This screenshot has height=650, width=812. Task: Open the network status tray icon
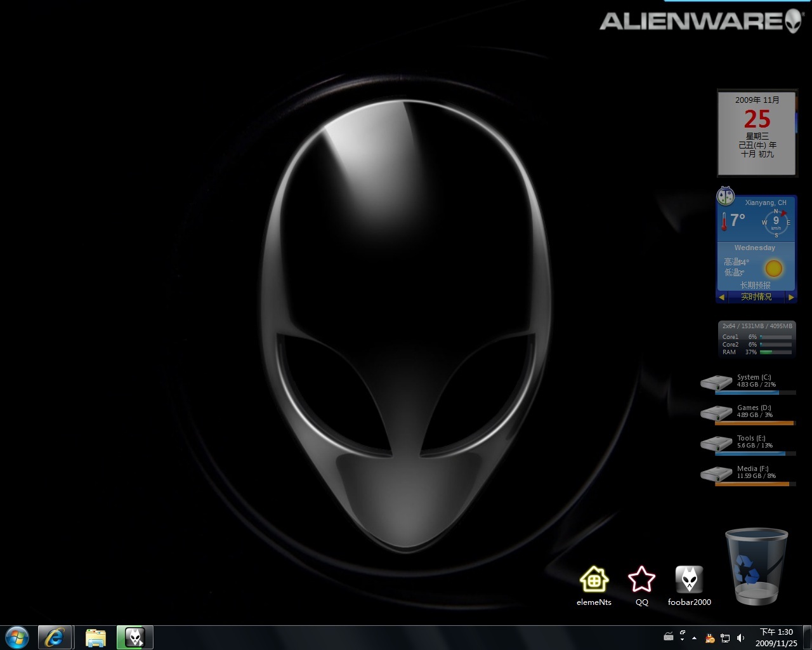coord(725,638)
